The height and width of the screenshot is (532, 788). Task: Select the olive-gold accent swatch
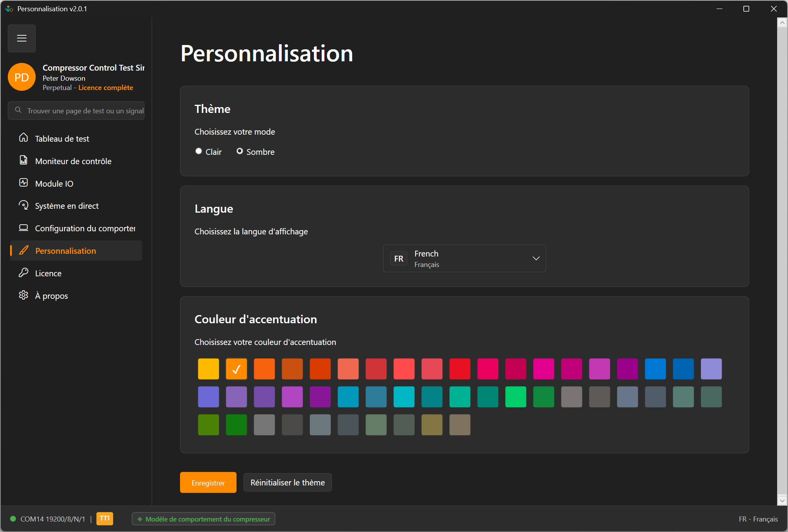click(432, 425)
